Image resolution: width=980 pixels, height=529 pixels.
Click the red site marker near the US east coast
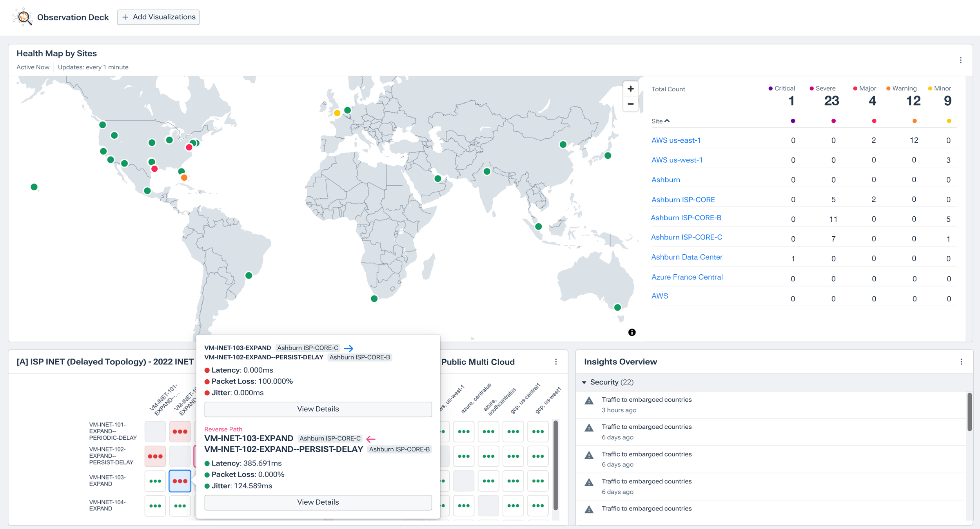coord(189,147)
